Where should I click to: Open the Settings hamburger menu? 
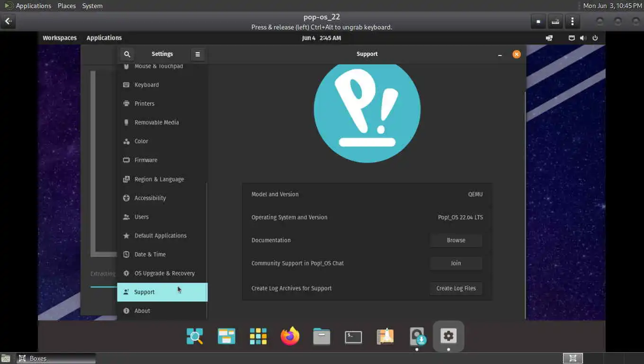coord(197,54)
